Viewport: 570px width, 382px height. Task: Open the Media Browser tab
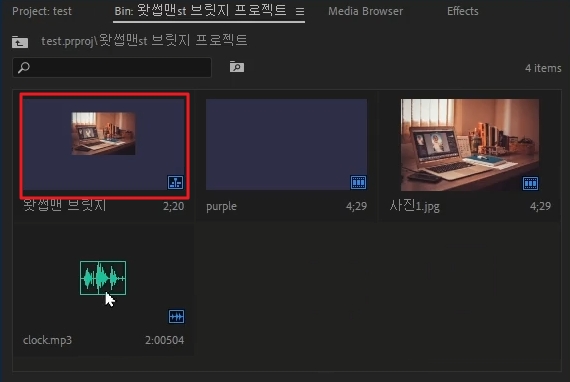coord(365,11)
